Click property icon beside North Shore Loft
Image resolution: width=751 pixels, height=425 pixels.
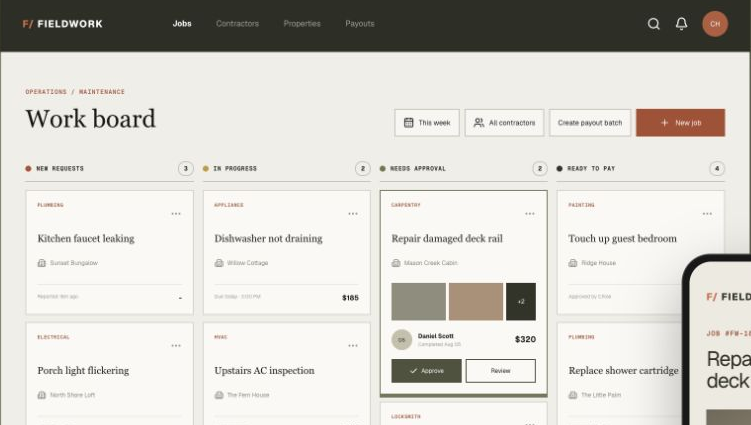tap(42, 395)
